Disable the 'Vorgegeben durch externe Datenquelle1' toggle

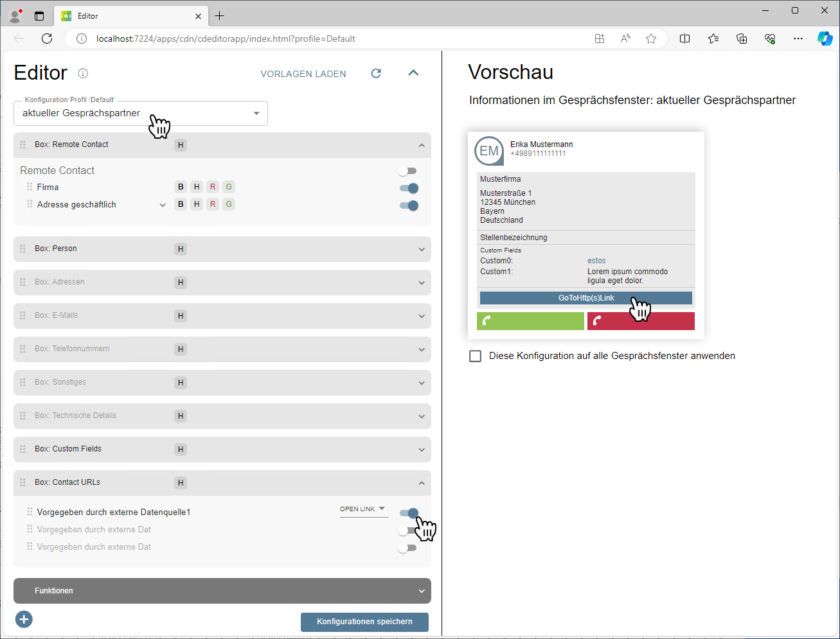coord(409,512)
